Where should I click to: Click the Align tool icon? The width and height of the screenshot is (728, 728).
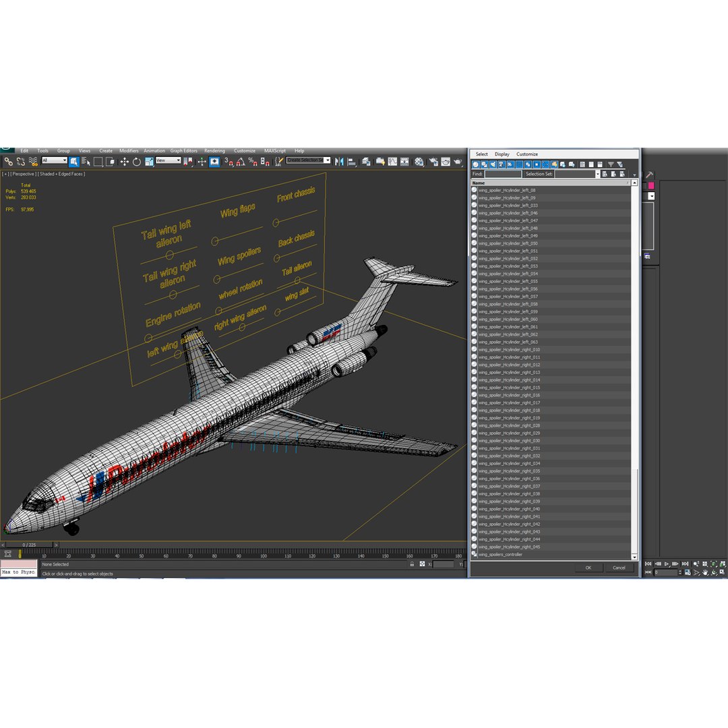[x=353, y=161]
